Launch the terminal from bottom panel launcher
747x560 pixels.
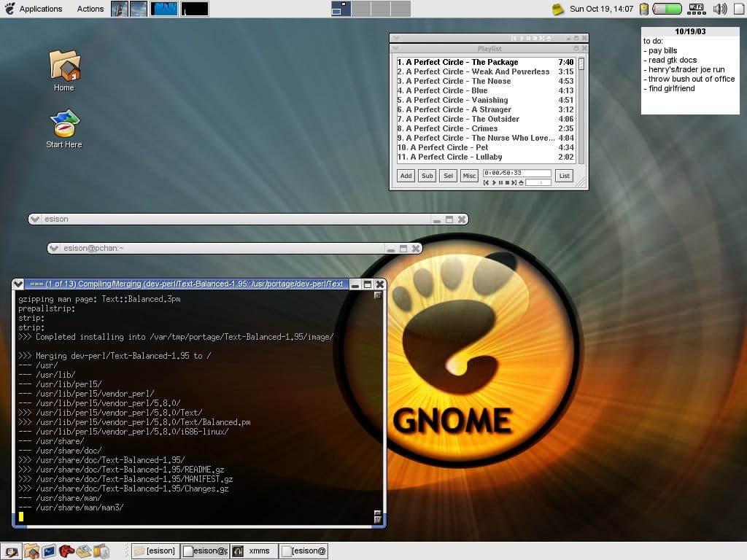point(49,551)
